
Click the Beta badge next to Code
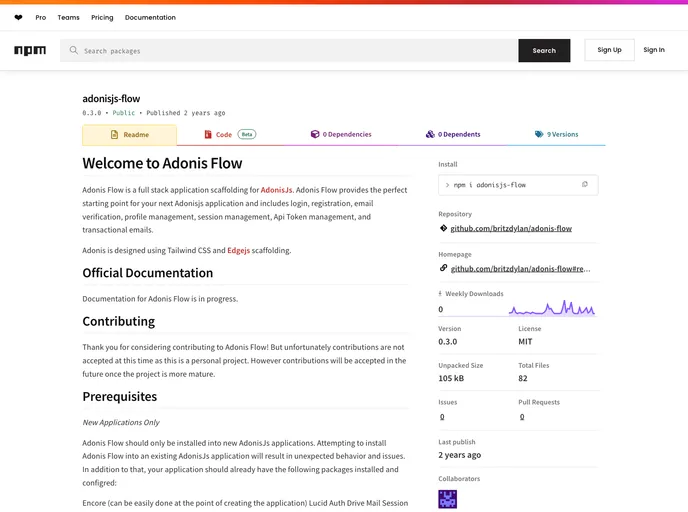(247, 134)
